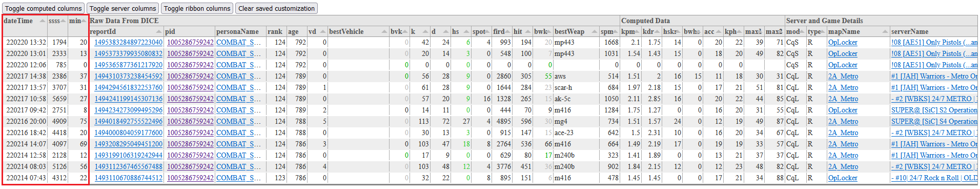The image size is (980, 189).
Task: Open the first OpLocker map link
Action: tap(843, 42)
